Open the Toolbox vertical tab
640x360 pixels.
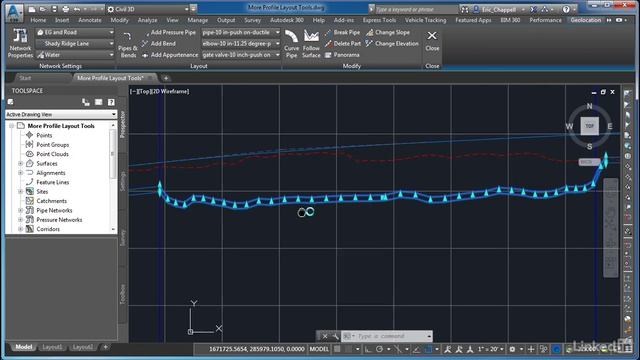point(123,294)
